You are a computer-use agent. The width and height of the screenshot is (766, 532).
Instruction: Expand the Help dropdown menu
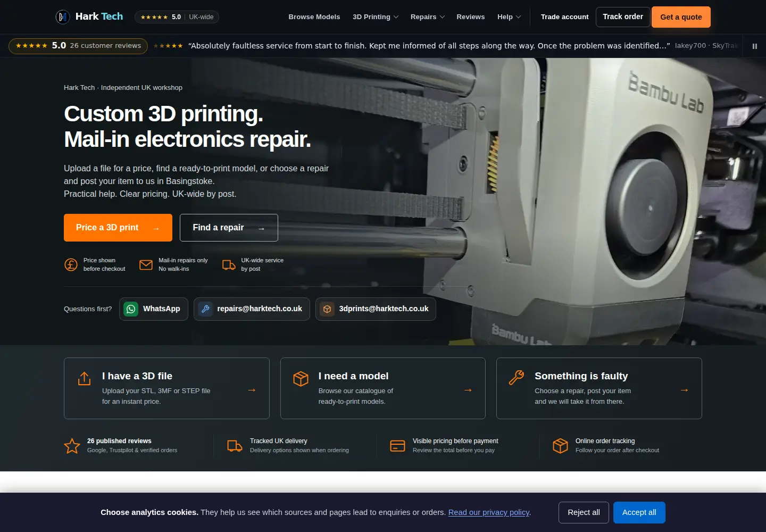pos(509,17)
